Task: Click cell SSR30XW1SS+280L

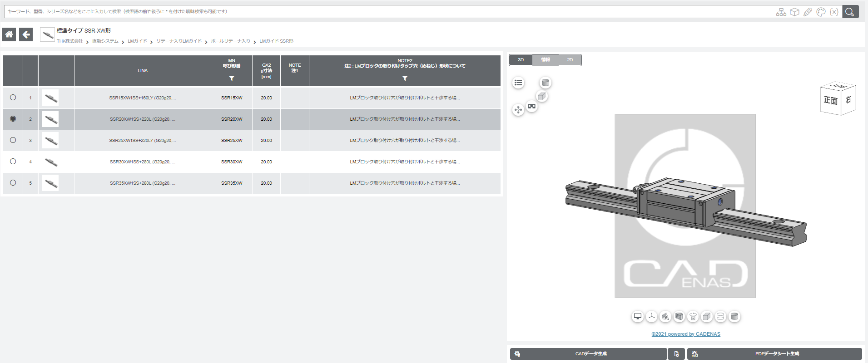Action: (143, 162)
